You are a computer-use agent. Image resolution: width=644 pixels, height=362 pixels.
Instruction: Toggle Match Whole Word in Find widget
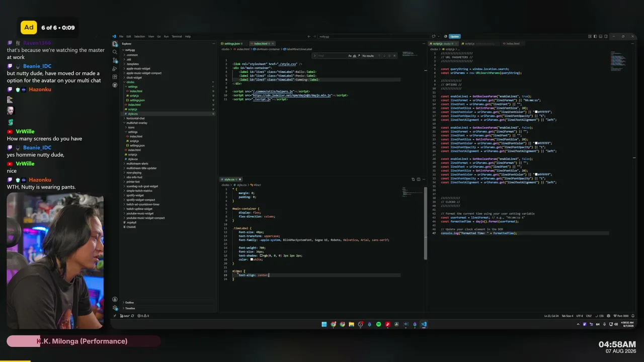tap(354, 55)
